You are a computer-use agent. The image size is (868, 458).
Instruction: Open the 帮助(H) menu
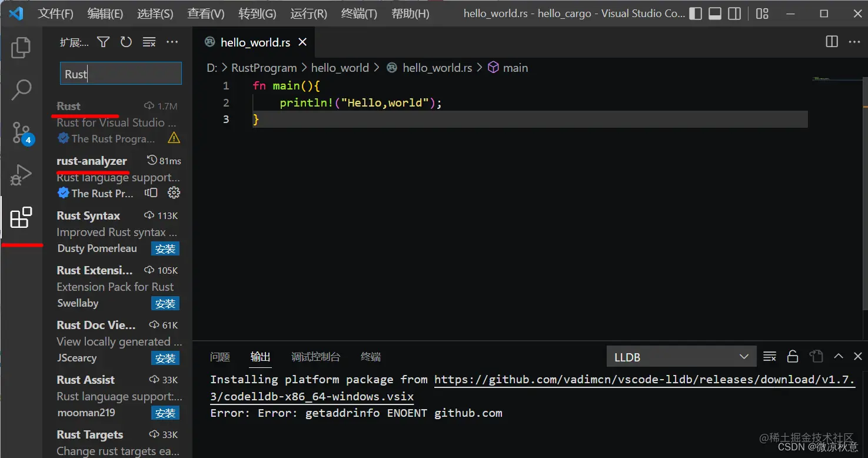(x=410, y=14)
